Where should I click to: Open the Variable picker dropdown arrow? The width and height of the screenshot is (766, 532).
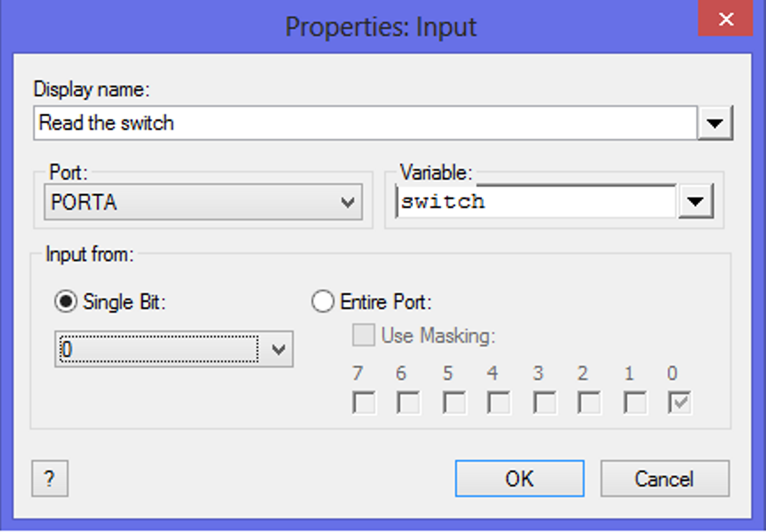click(x=695, y=202)
